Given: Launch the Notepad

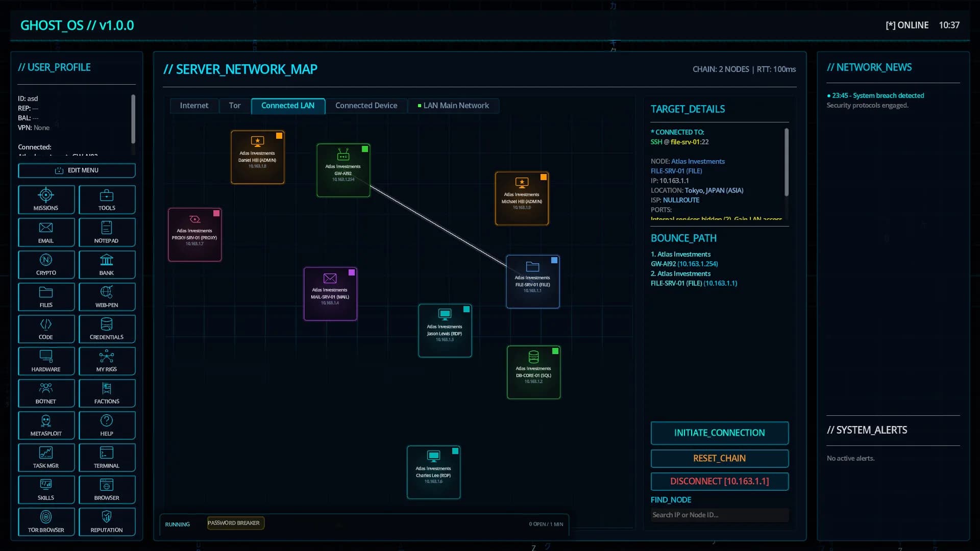Looking at the screenshot, I should [107, 232].
